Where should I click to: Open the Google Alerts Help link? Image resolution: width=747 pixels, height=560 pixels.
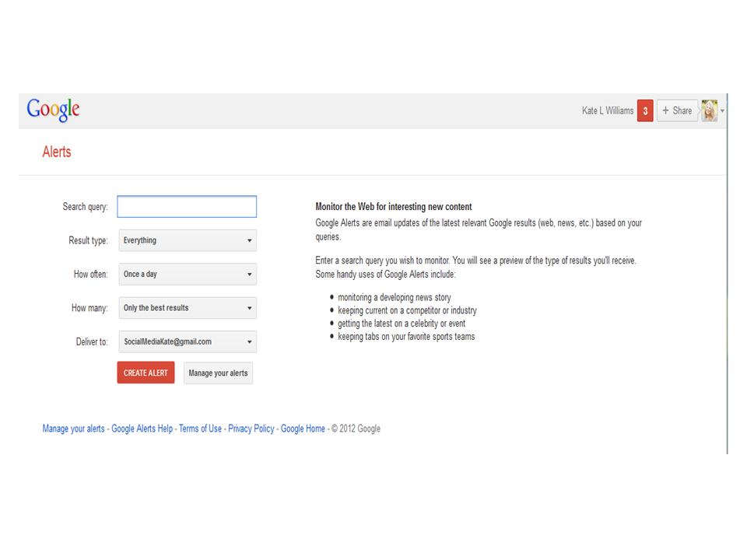click(142, 429)
